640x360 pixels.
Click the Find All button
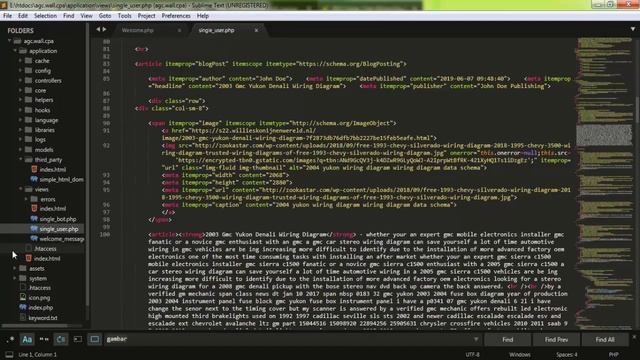[x=605, y=339]
